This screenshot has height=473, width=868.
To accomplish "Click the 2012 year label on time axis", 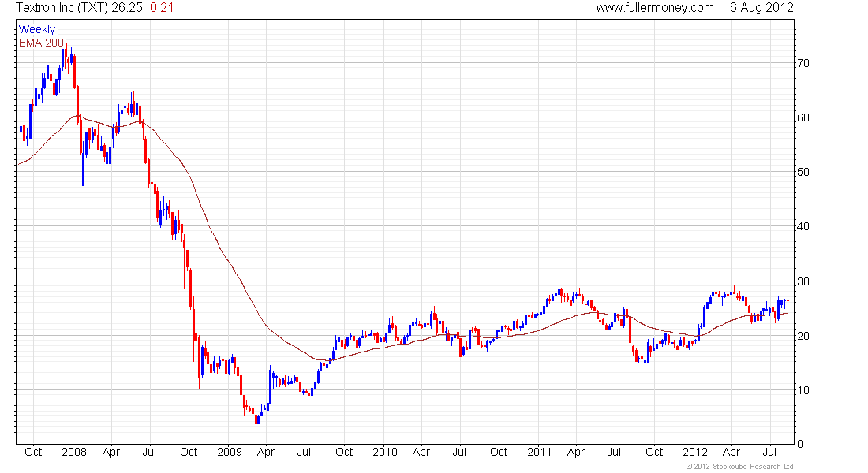I will point(694,452).
